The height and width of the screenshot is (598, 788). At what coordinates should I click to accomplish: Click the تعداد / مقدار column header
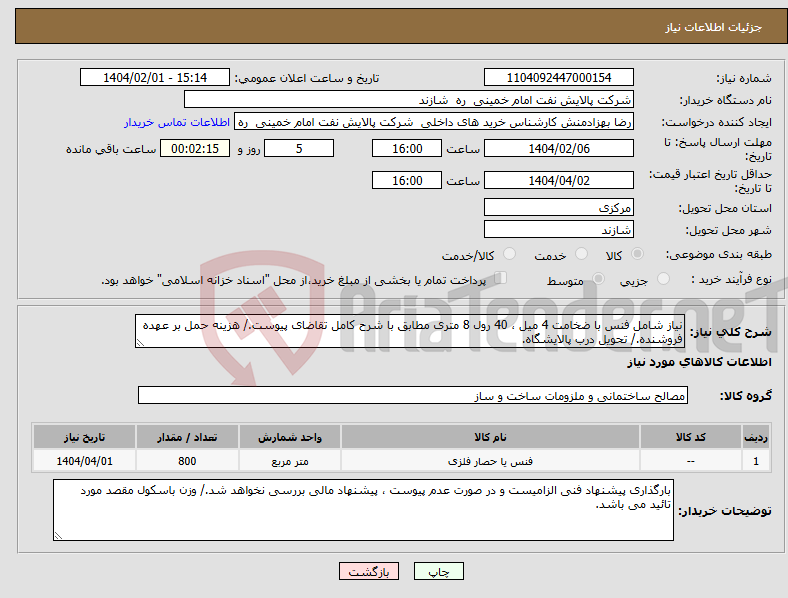(187, 437)
